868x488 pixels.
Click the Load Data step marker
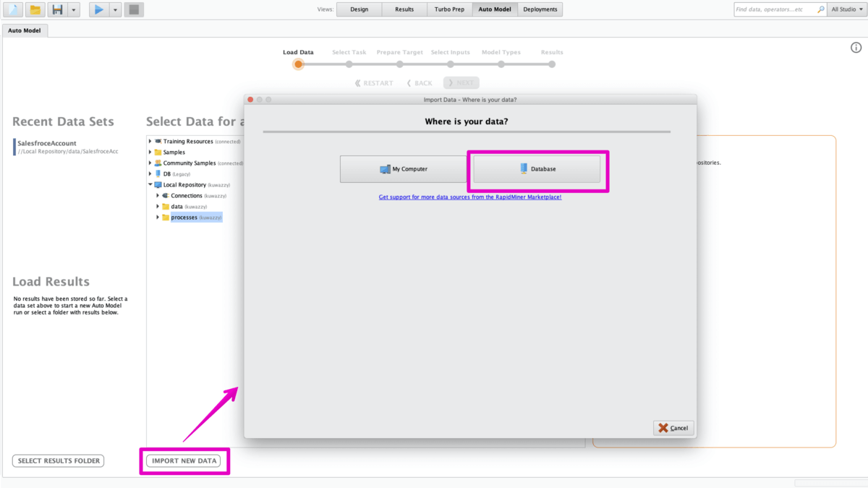[298, 64]
